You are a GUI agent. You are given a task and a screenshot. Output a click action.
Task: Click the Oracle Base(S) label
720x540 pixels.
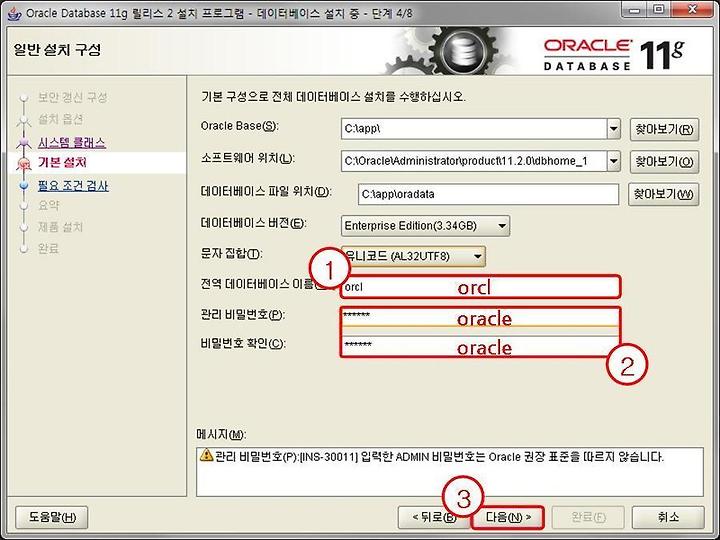[240, 126]
